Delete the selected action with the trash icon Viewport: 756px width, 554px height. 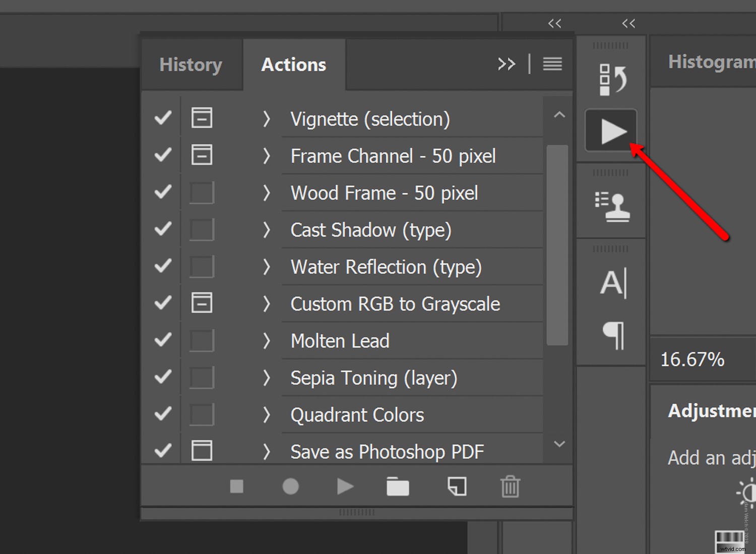pos(511,486)
